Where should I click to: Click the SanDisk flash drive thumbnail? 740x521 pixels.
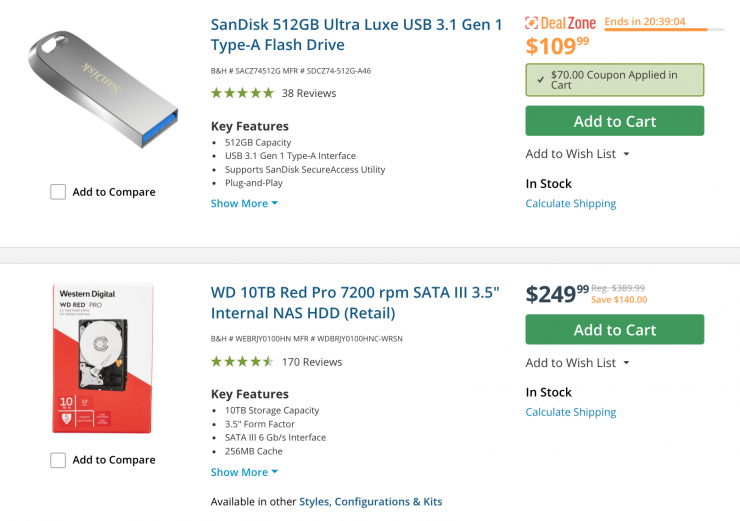pyautogui.click(x=103, y=90)
